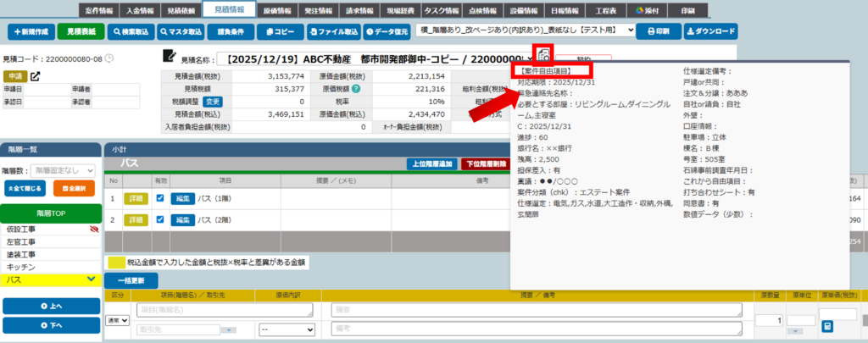Uncheck 有効 checkbox for バス(2階)
Image resolution: width=868 pixels, height=343 pixels.
coord(160,220)
